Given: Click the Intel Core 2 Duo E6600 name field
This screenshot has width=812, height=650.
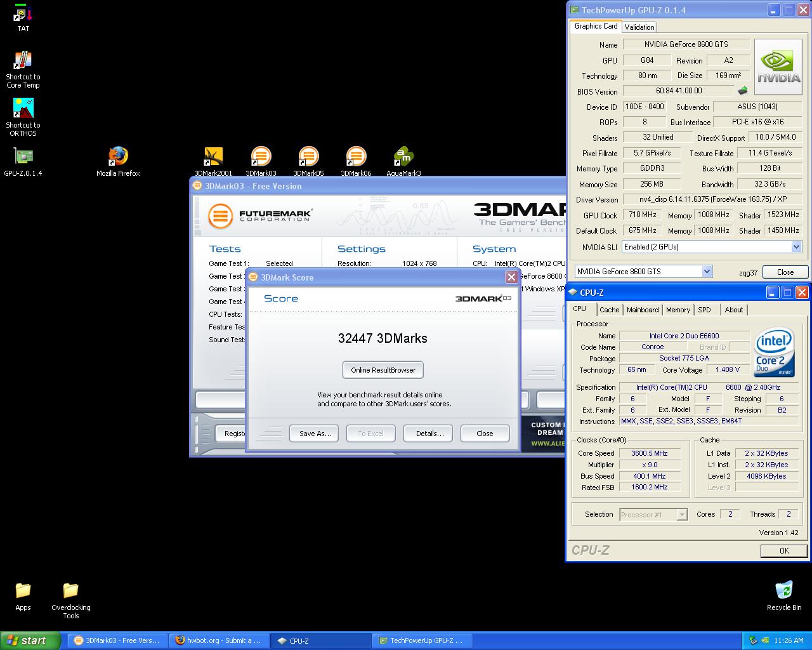Looking at the screenshot, I should pyautogui.click(x=684, y=336).
